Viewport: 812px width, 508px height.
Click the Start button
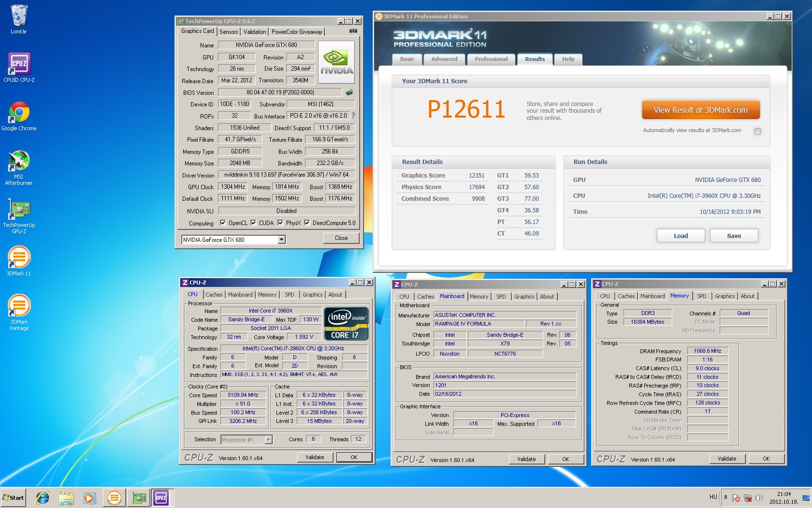point(14,498)
